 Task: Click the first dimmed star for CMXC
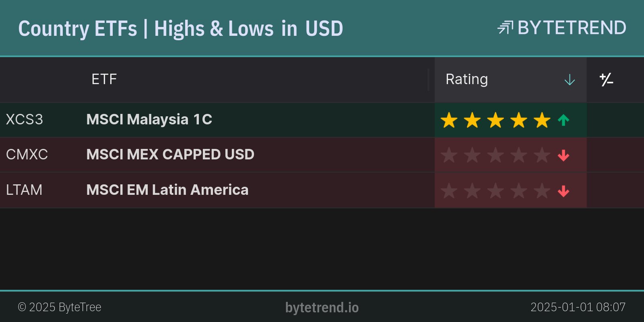point(449,155)
